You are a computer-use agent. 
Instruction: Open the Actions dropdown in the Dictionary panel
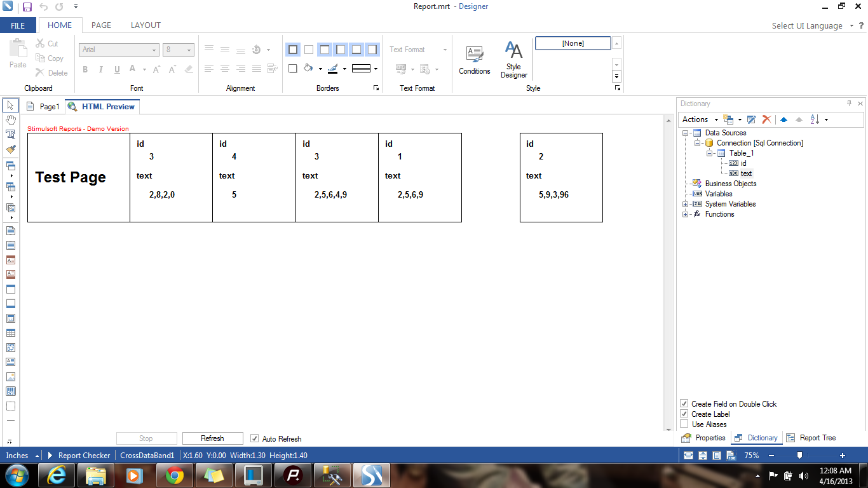coord(700,119)
